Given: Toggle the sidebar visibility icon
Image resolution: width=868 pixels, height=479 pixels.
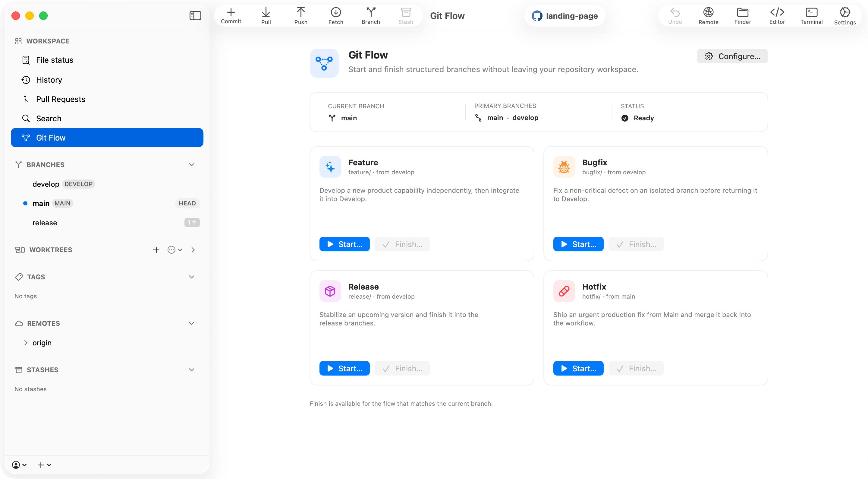Looking at the screenshot, I should click(x=195, y=15).
